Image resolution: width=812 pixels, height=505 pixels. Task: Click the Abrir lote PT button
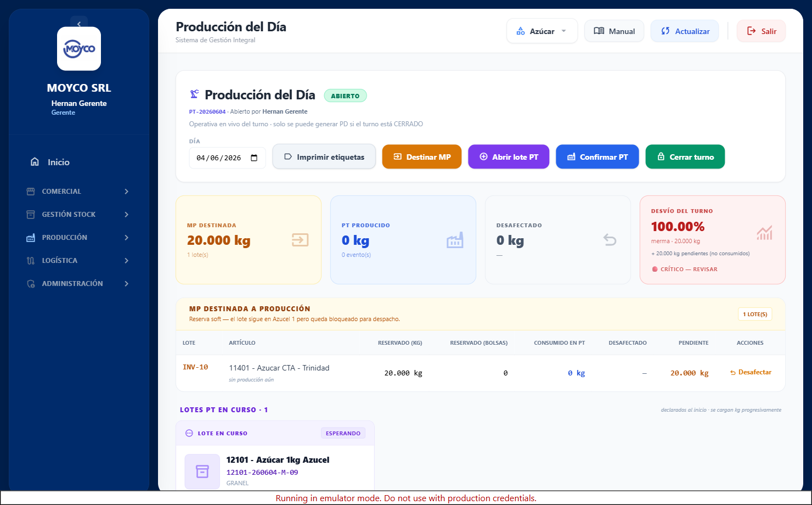tap(509, 157)
